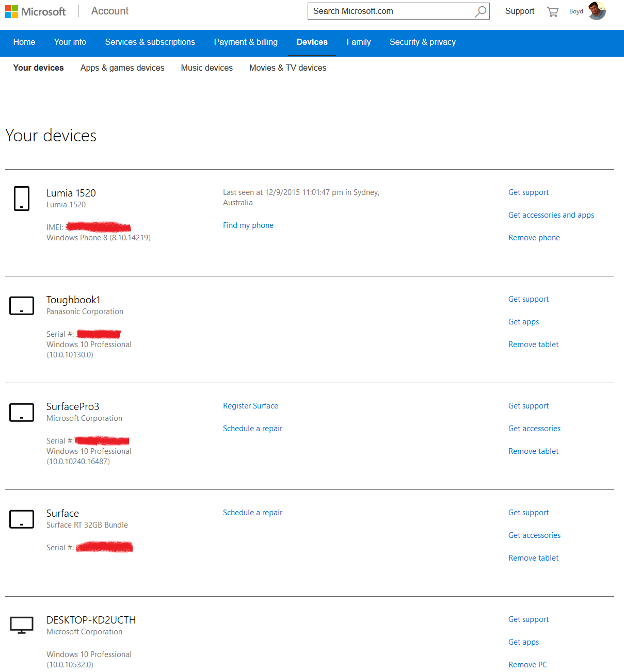Select the Devices tab
The width and height of the screenshot is (624, 672).
click(312, 42)
